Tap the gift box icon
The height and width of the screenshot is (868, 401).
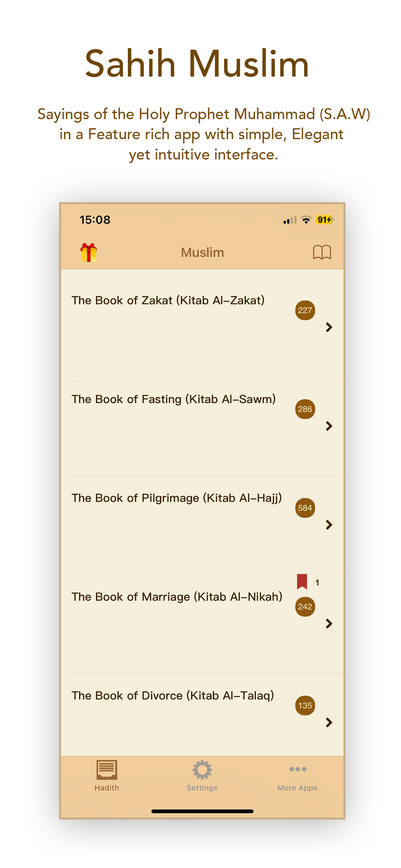click(x=88, y=252)
